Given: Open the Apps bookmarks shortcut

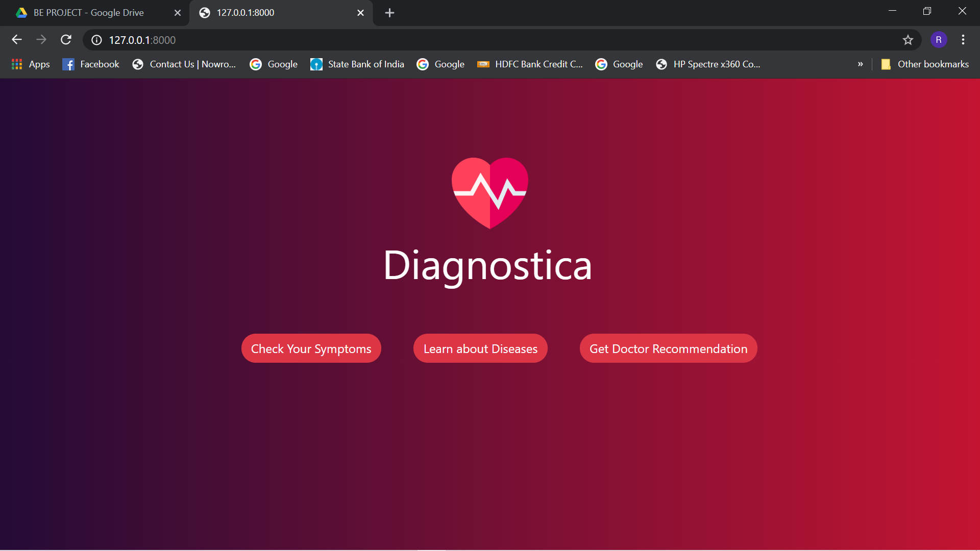Looking at the screenshot, I should [x=31, y=64].
